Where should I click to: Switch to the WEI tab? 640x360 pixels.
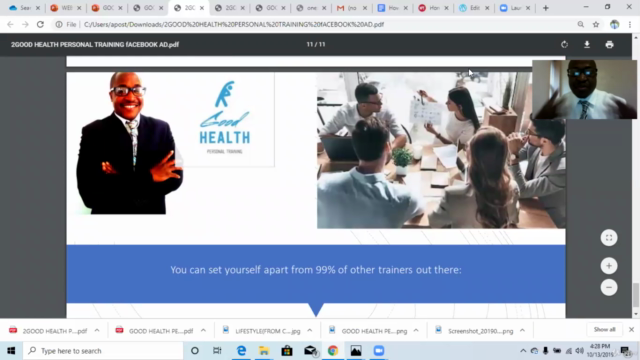65,8
